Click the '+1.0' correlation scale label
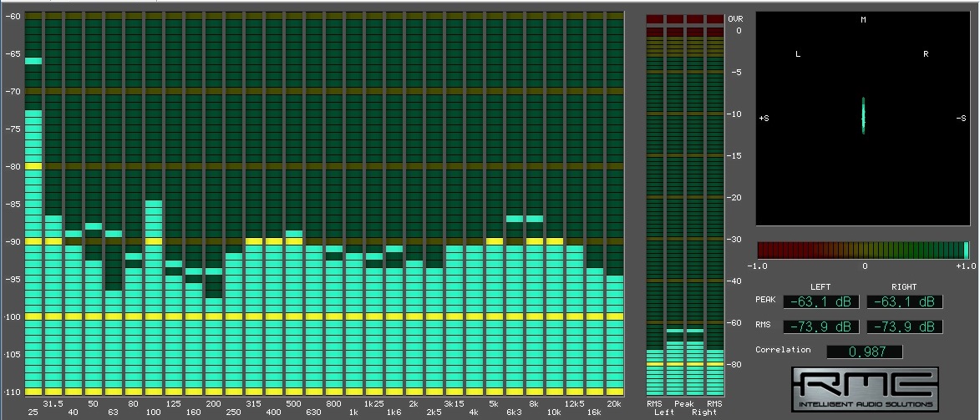 click(x=965, y=266)
